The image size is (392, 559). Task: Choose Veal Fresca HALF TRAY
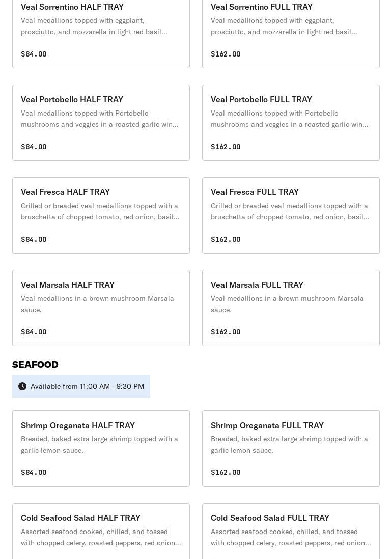[x=101, y=215]
